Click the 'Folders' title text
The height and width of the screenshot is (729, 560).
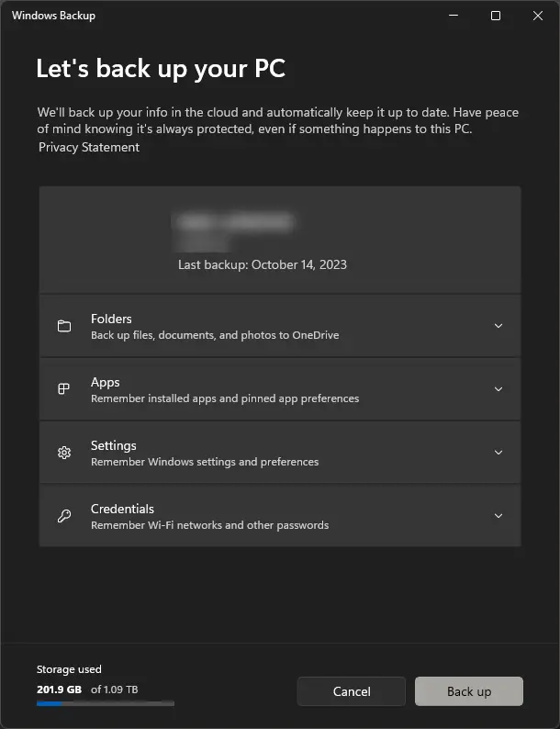(x=111, y=319)
